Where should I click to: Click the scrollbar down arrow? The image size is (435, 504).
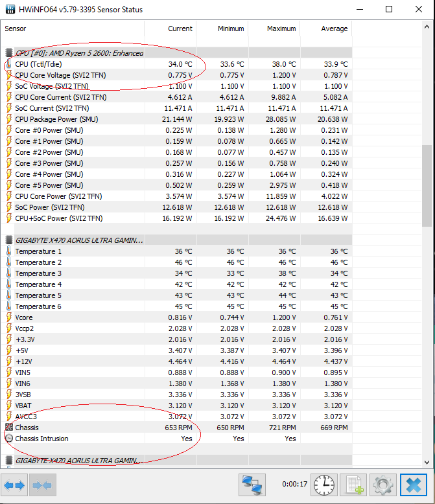point(427,462)
